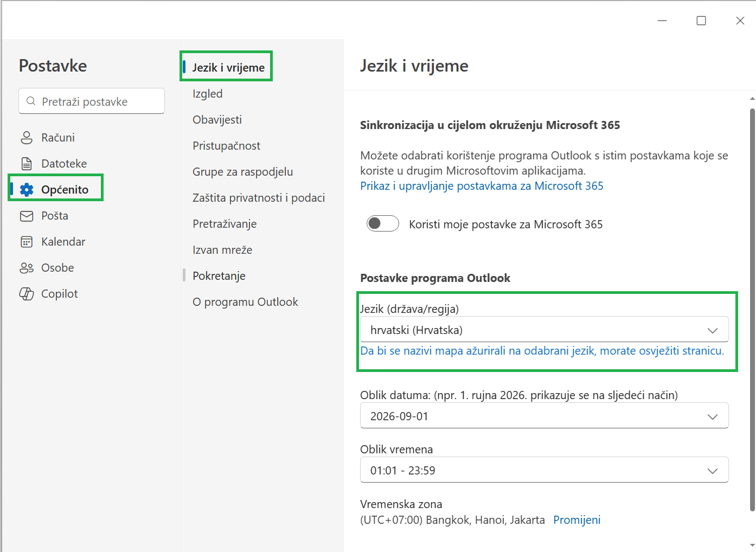Open Pristupačnost settings
Image resolution: width=756 pixels, height=552 pixels.
pos(226,146)
